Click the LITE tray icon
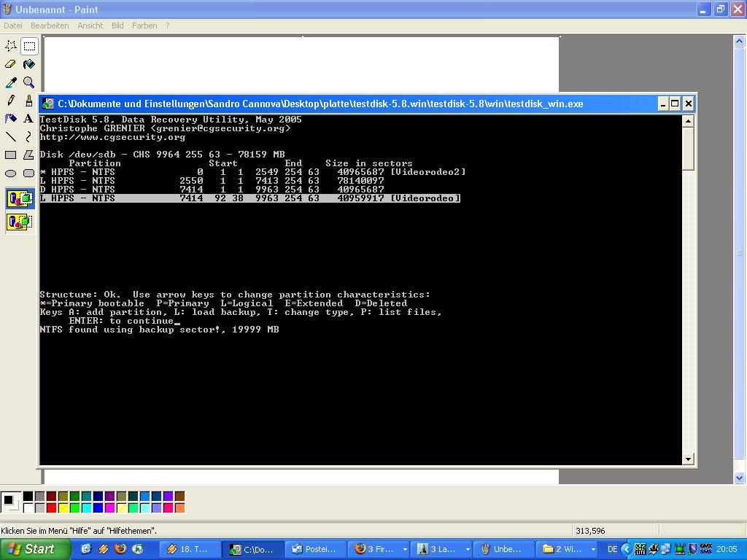Image resolution: width=747 pixels, height=560 pixels. [640, 550]
